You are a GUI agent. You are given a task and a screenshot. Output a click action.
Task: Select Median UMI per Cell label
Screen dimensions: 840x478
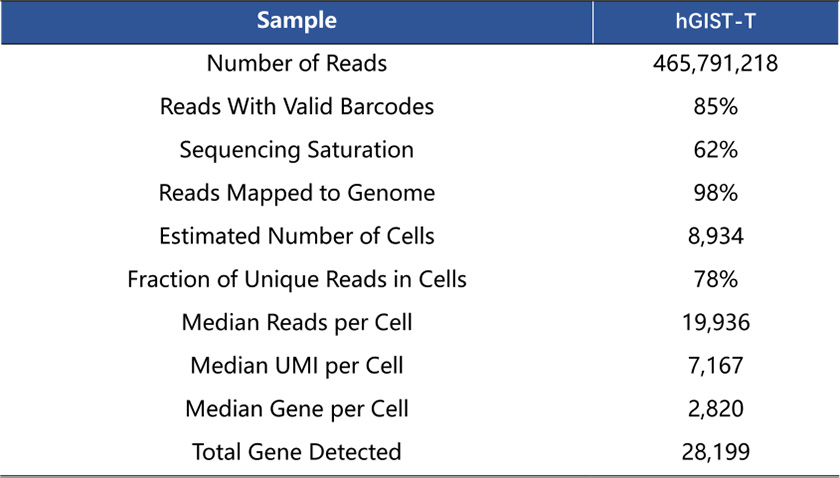click(296, 365)
